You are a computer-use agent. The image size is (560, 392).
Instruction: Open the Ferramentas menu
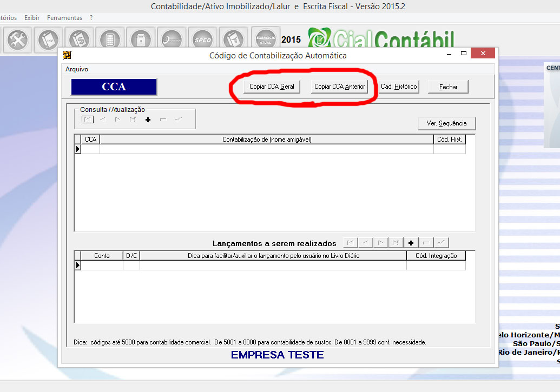64,18
